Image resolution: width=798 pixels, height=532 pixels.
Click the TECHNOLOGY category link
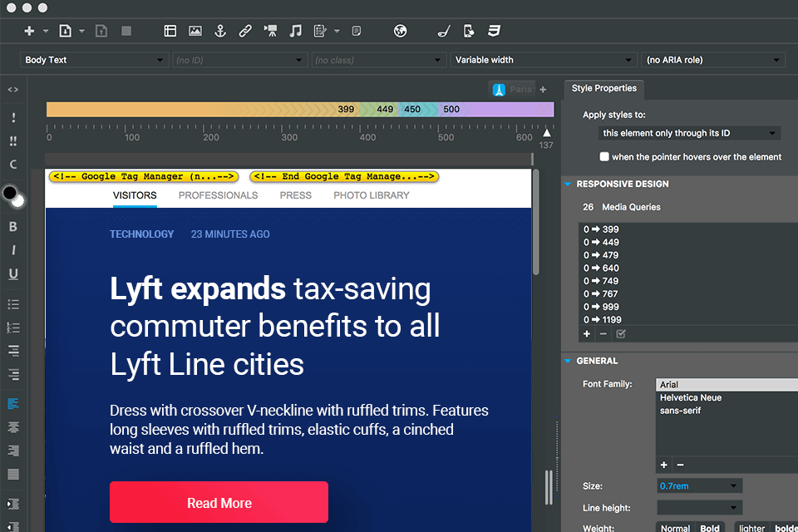point(142,234)
